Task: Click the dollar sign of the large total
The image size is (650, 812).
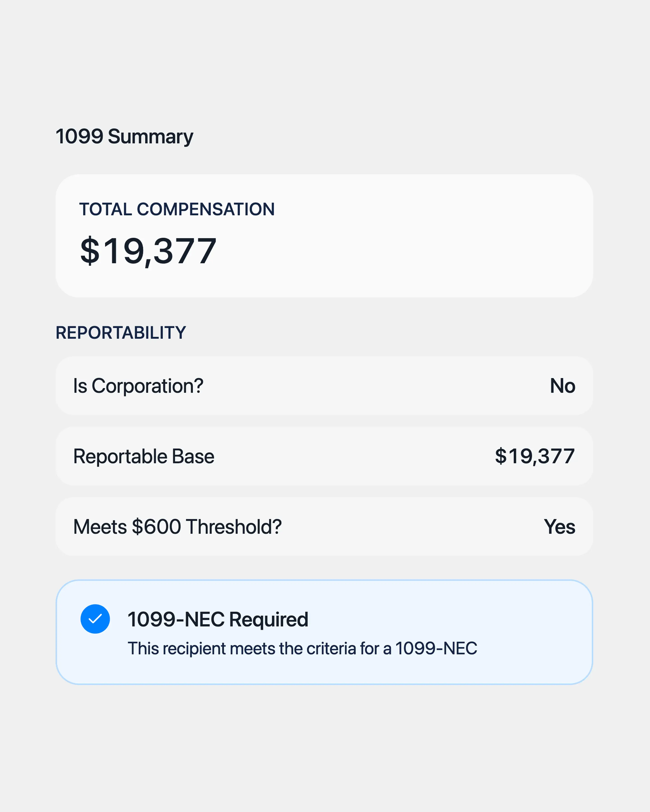Action: pos(90,251)
